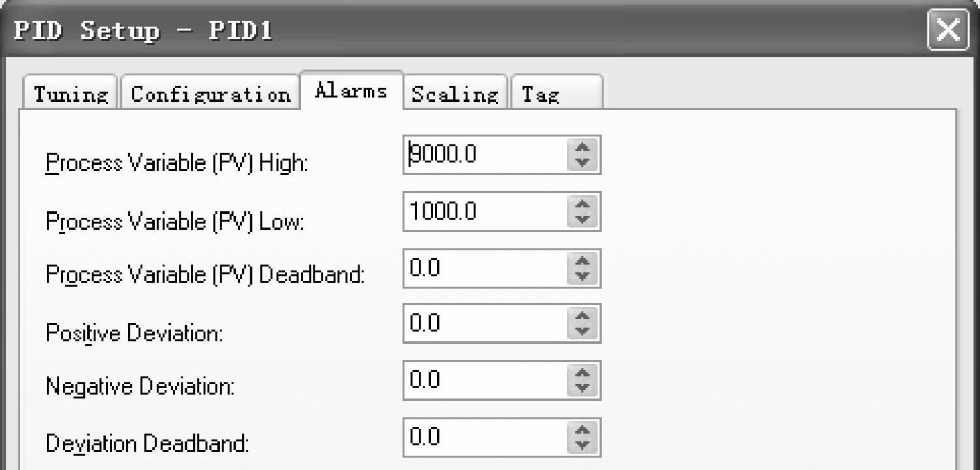Increase PV Deadband with up arrow

pos(584,260)
